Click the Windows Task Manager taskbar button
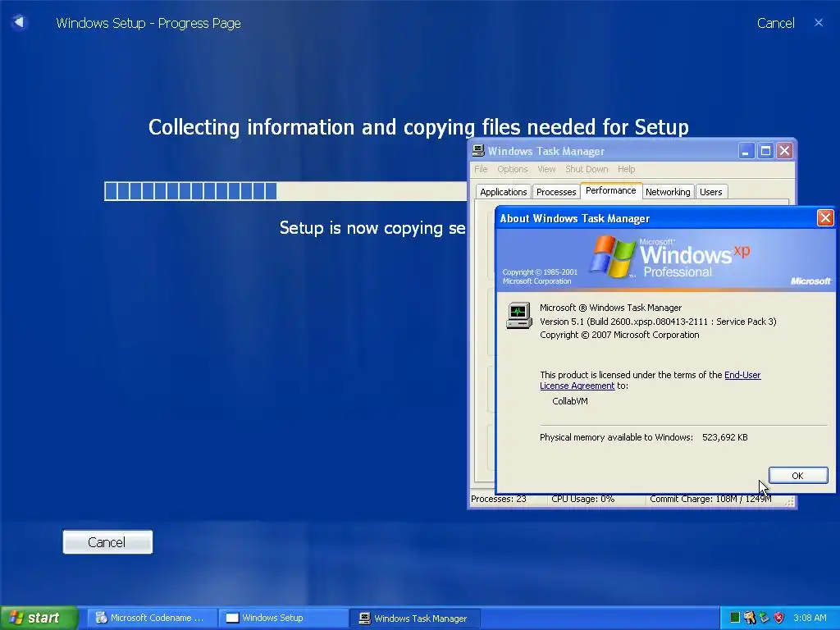Image resolution: width=840 pixels, height=630 pixels. 414,618
